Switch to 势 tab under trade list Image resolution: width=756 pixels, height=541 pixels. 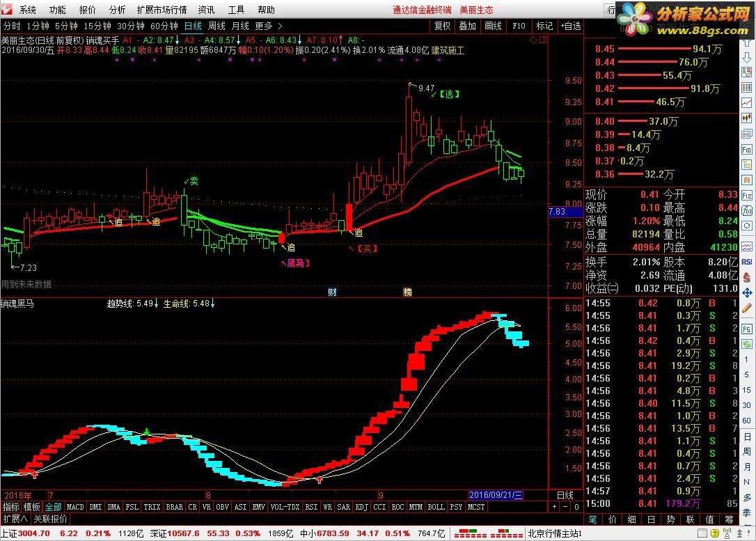pos(670,519)
